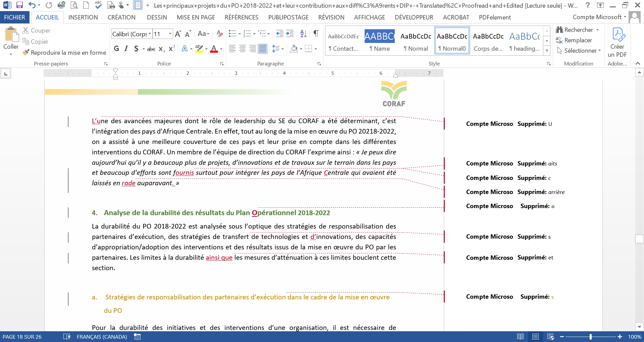Image resolution: width=644 pixels, height=342 pixels.
Task: Open text effects (outlined A) icon
Action: pyautogui.click(x=184, y=49)
